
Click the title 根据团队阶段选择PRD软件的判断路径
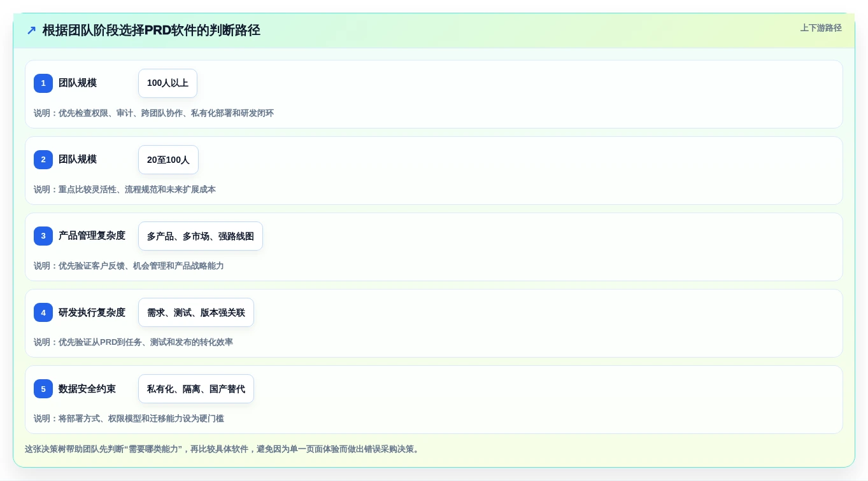tap(152, 31)
